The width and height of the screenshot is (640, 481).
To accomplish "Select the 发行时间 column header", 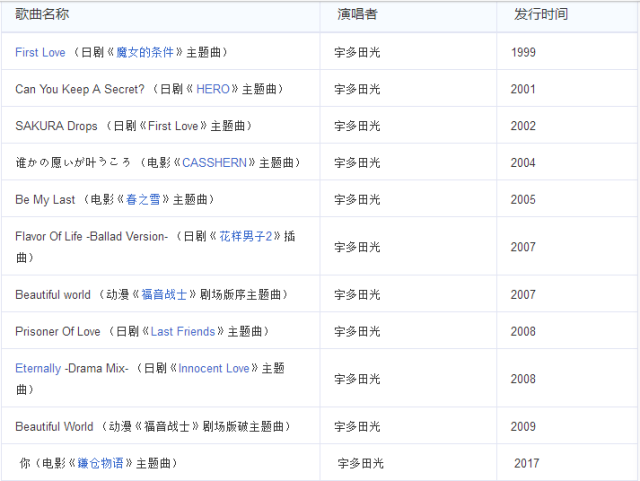I will coord(541,14).
